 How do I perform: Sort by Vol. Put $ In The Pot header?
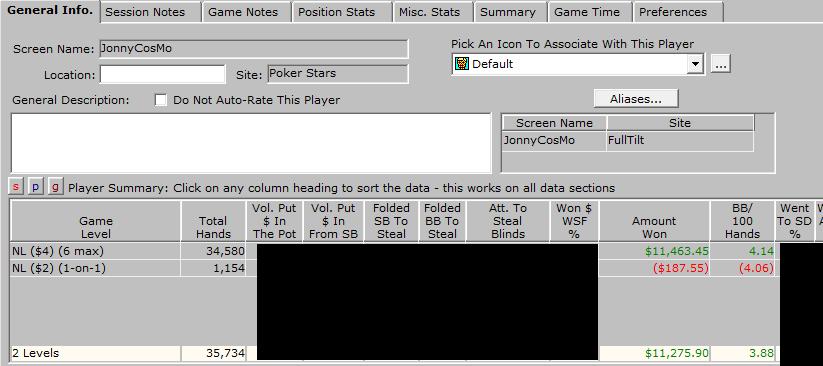click(275, 221)
